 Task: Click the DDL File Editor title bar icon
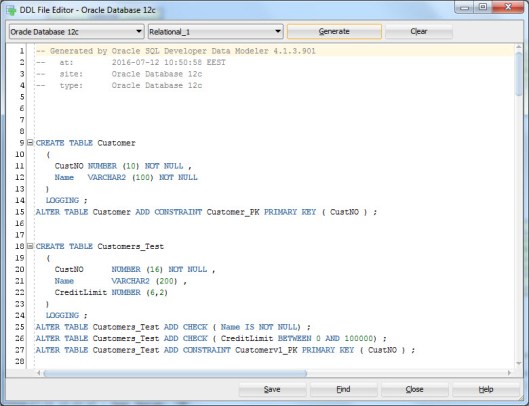[11, 10]
